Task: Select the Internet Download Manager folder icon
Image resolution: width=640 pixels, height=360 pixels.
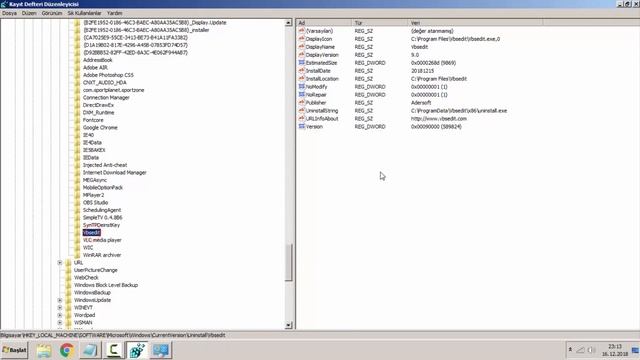Action: click(77, 173)
